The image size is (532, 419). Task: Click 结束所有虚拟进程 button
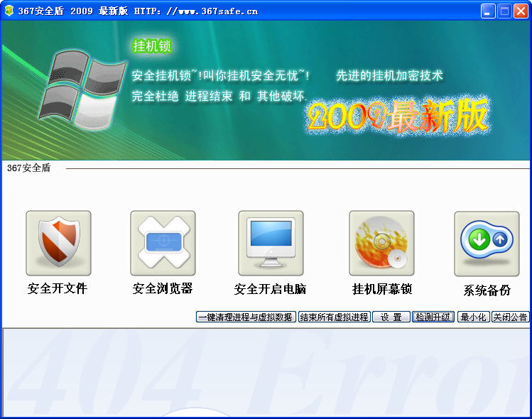tap(335, 317)
